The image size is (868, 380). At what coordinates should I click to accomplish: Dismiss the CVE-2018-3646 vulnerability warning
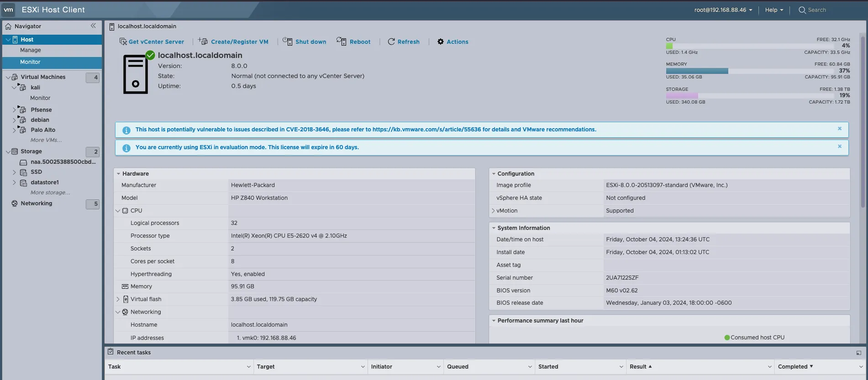839,129
